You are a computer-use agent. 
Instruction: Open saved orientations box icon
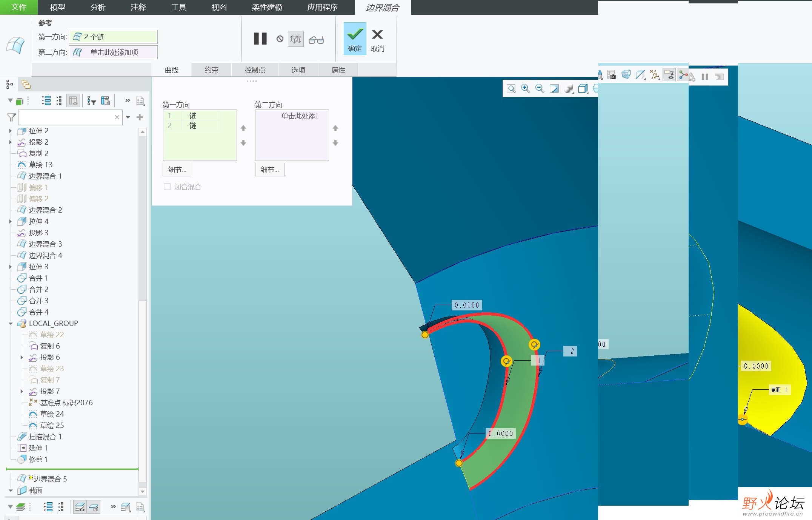tap(583, 88)
